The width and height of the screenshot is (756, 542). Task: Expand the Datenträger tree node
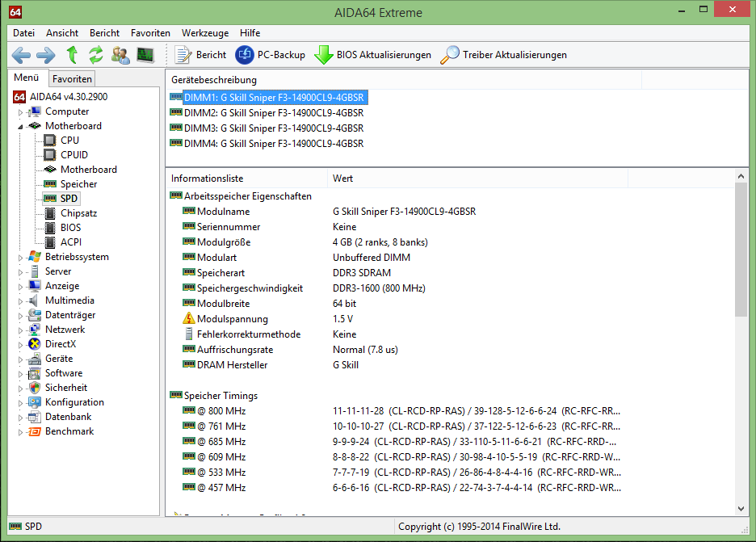pyautogui.click(x=20, y=316)
